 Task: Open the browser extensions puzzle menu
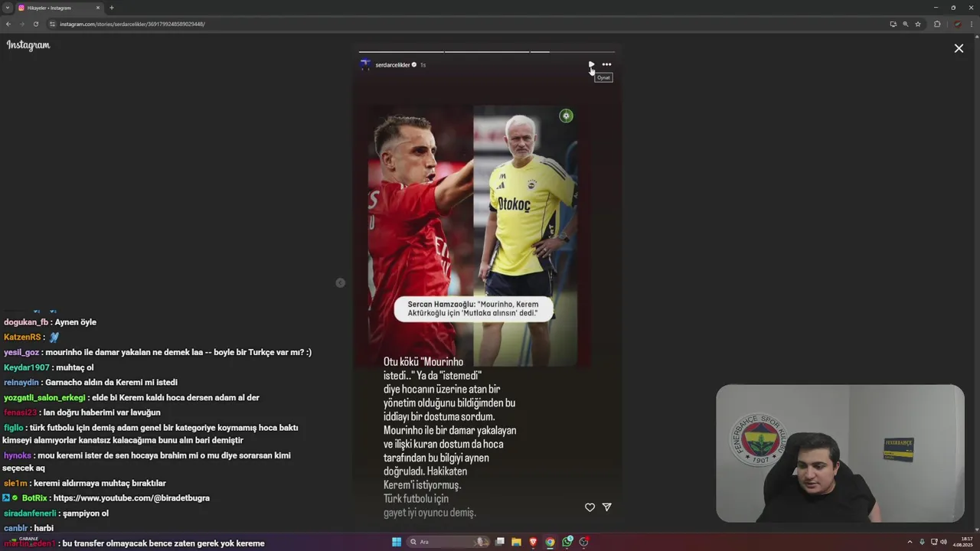[x=937, y=24]
